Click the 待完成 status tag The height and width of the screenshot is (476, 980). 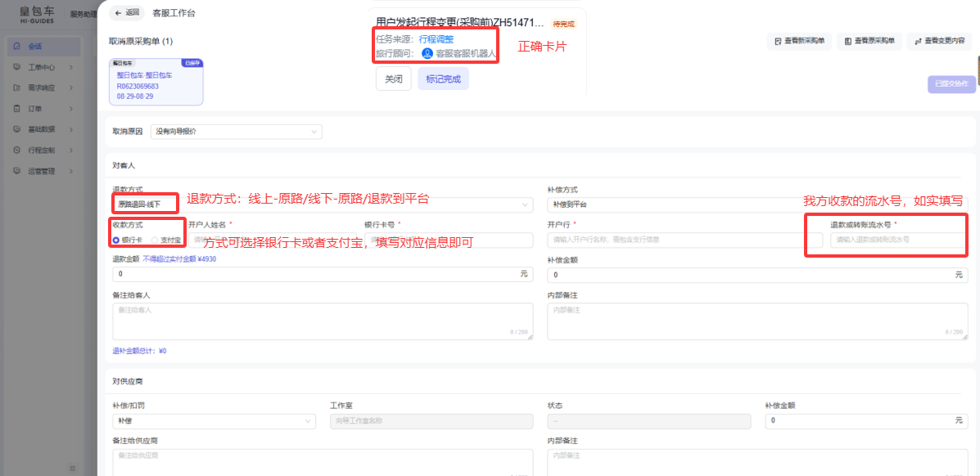563,24
